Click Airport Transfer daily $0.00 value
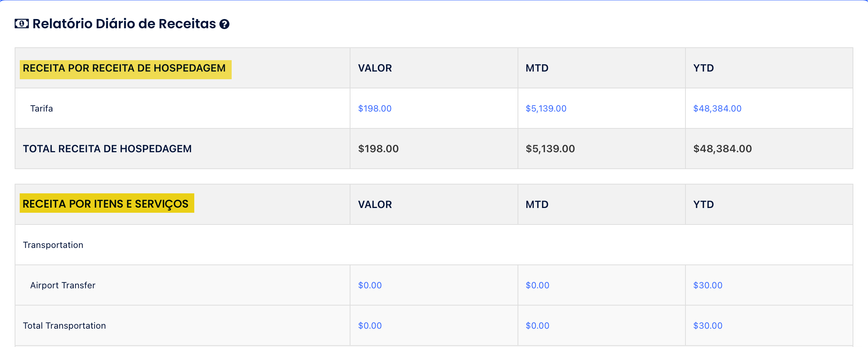This screenshot has height=347, width=868. coord(370,285)
